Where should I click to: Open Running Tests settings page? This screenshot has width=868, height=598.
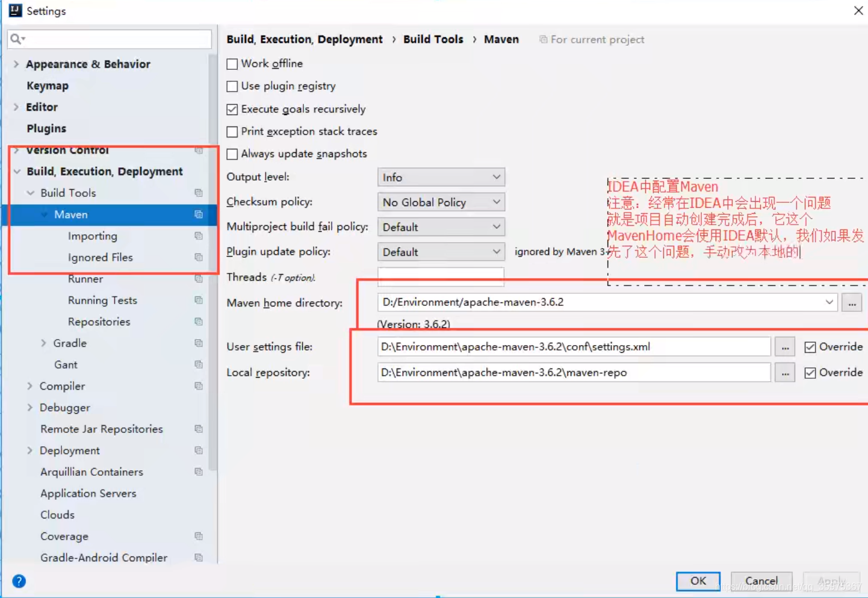tap(102, 300)
